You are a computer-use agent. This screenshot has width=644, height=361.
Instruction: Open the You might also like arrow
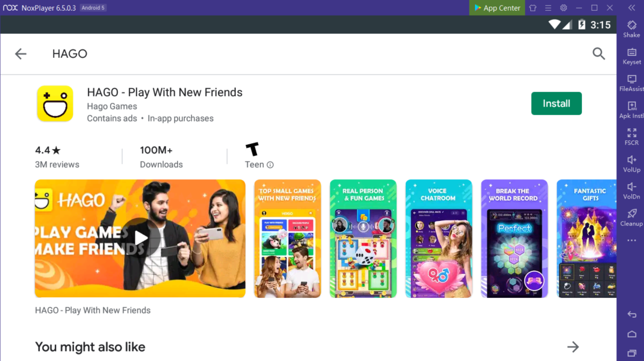(x=573, y=347)
